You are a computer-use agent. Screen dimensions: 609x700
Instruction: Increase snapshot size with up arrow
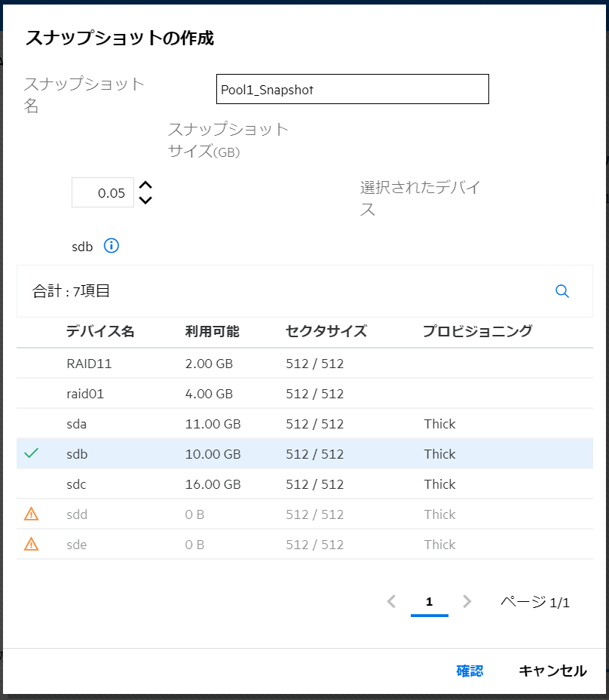click(146, 185)
